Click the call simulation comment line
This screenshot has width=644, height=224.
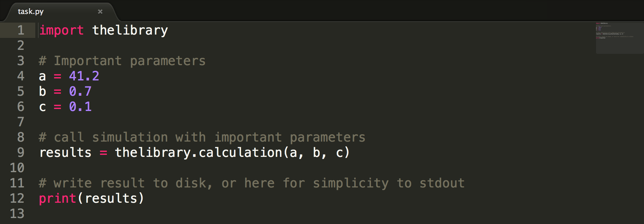click(202, 137)
